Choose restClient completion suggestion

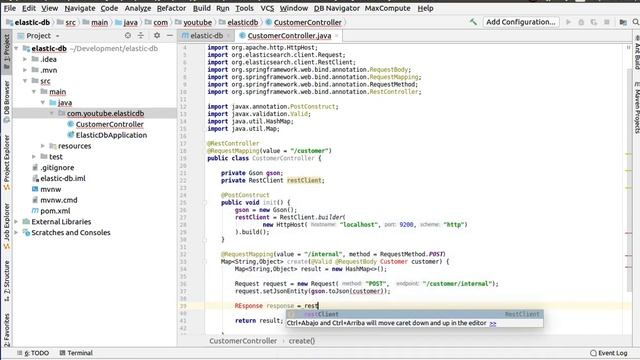click(x=414, y=314)
